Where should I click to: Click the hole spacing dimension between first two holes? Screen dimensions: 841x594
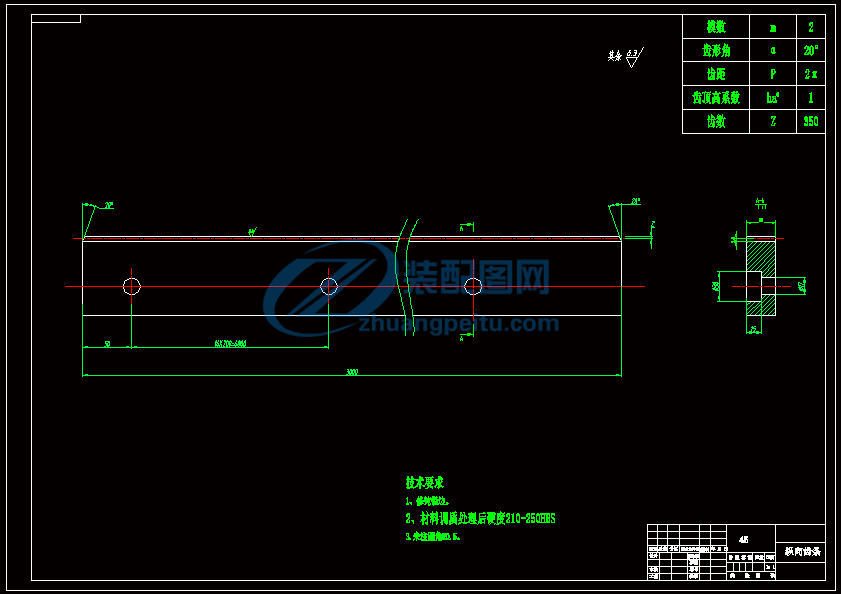pyautogui.click(x=230, y=344)
